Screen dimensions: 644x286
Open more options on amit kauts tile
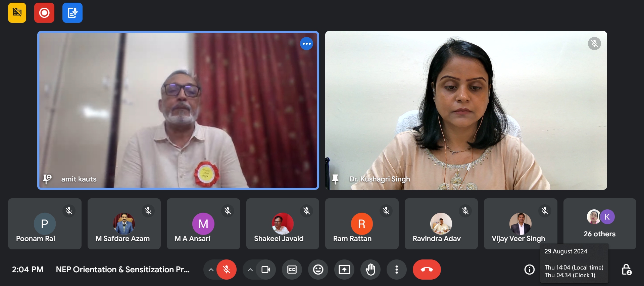tap(306, 44)
